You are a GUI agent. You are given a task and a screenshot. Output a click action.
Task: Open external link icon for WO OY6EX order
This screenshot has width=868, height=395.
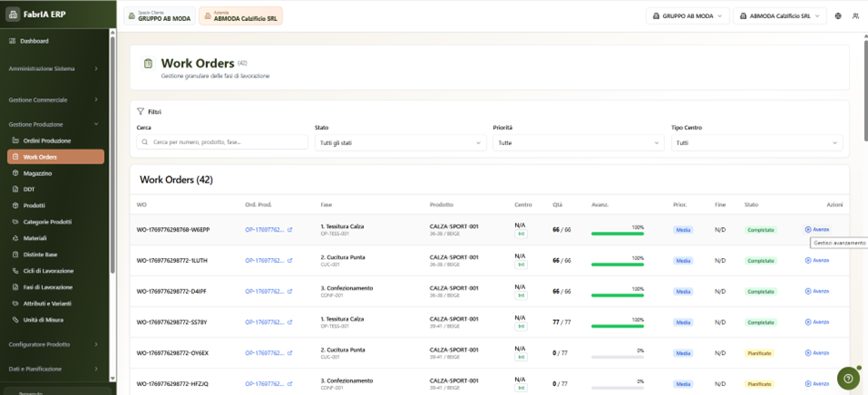point(290,353)
